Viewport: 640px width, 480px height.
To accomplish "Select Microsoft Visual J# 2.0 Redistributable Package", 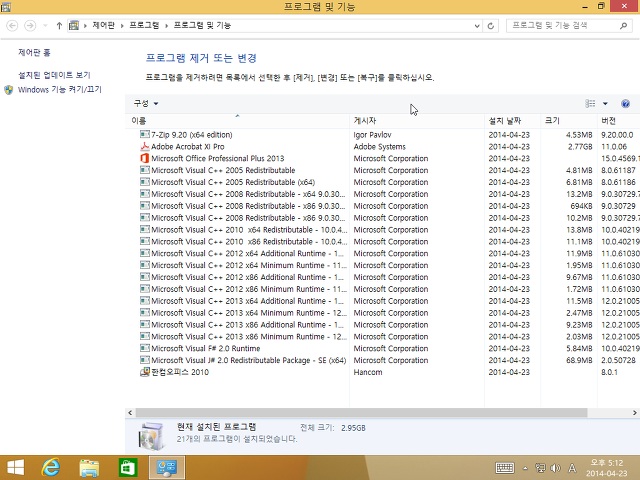I will [248, 360].
